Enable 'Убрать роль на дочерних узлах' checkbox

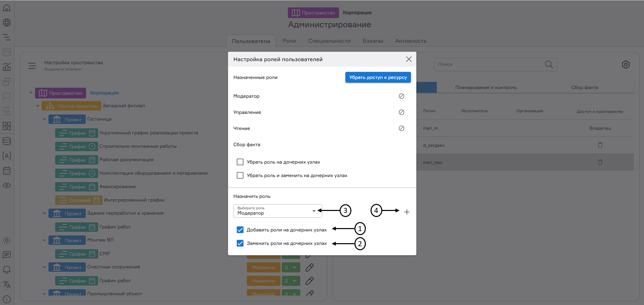240,162
